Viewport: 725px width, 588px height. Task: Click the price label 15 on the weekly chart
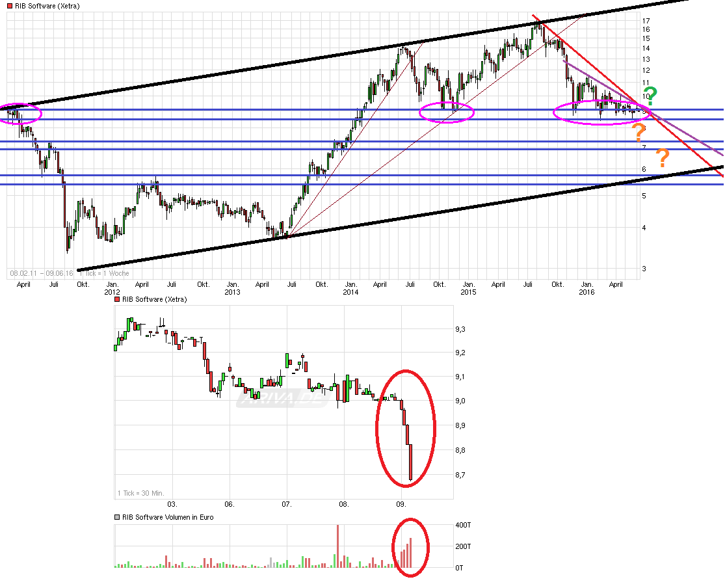coord(646,39)
